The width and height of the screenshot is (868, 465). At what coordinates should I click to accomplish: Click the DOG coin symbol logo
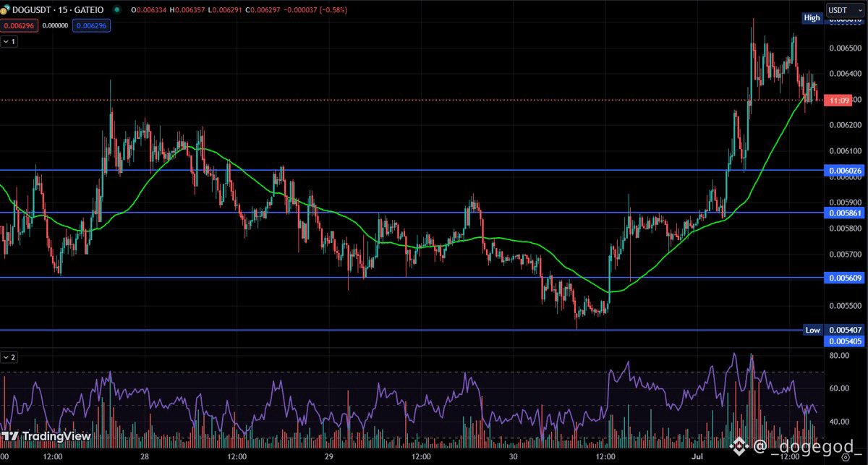[4, 10]
